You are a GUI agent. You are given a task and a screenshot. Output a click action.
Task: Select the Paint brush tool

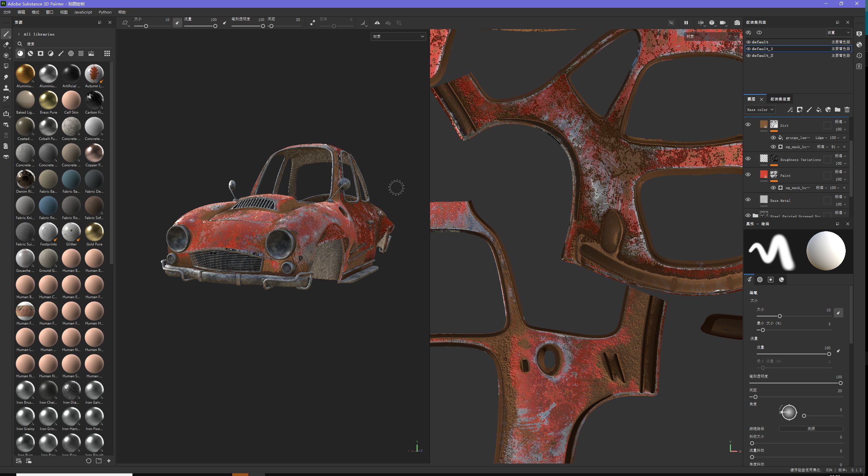6,34
